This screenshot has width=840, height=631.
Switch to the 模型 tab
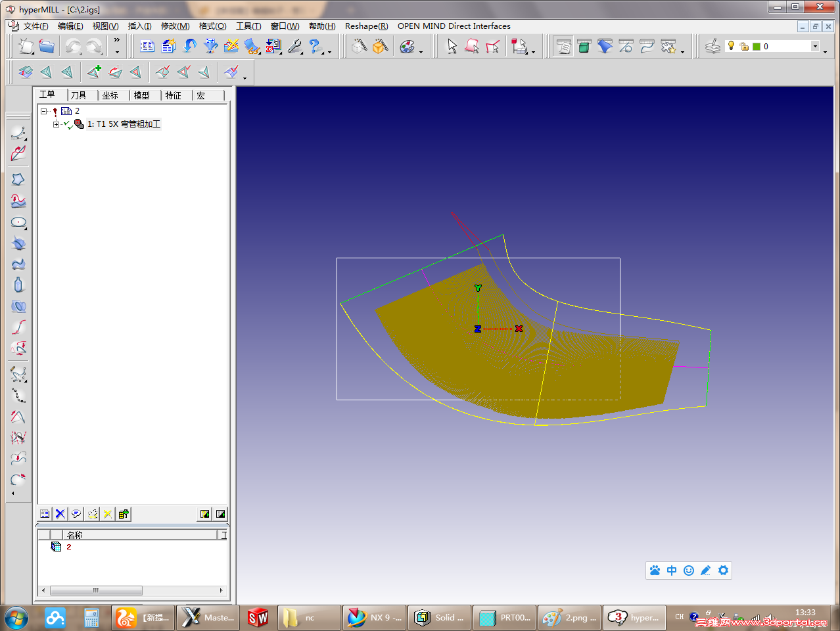141,95
